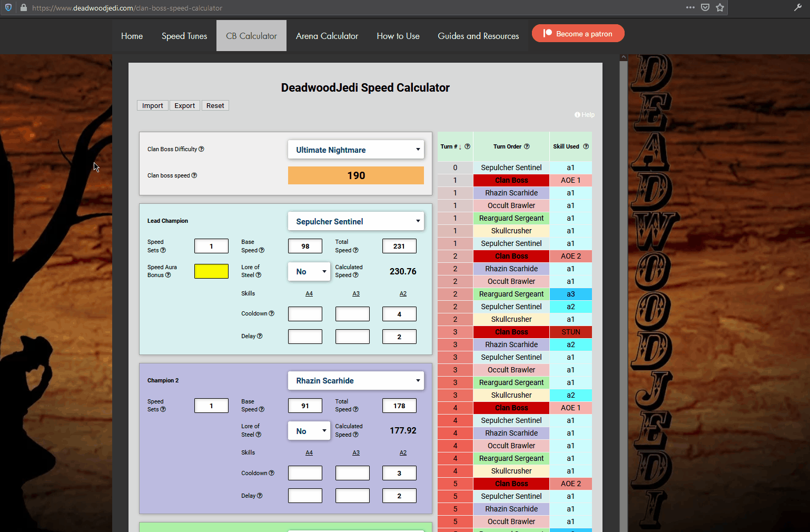Click Lead Champion A2 Cooldown field
The height and width of the screenshot is (532, 810).
(399, 314)
